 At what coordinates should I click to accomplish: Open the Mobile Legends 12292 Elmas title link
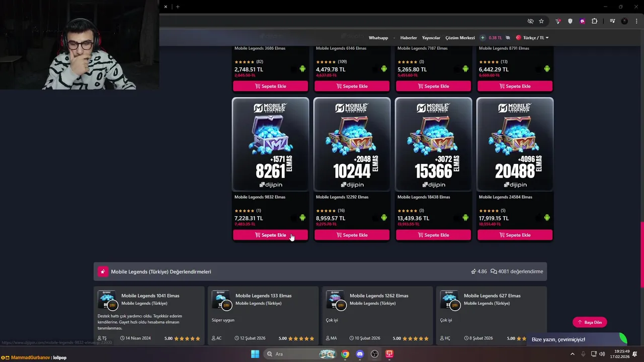coord(342,197)
